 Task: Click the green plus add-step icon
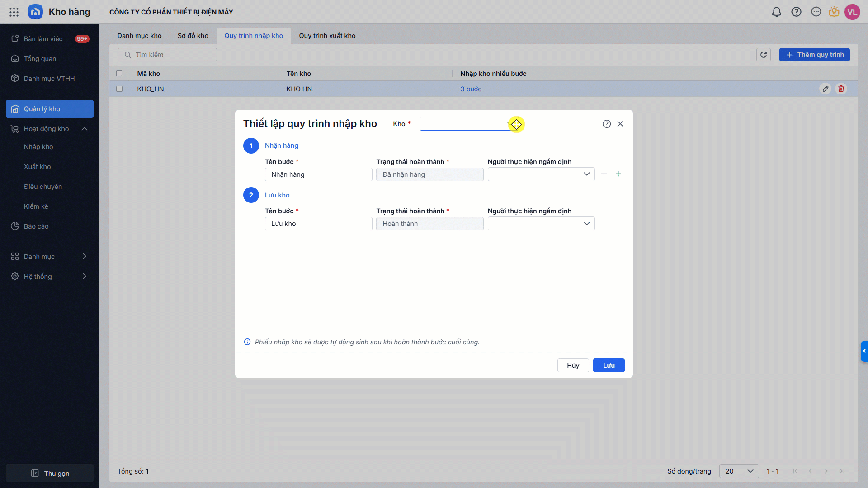pyautogui.click(x=618, y=174)
